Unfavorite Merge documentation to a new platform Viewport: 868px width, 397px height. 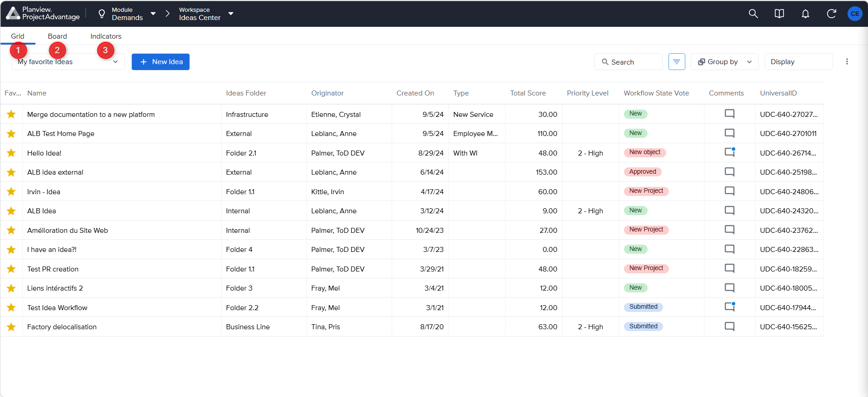tap(11, 114)
